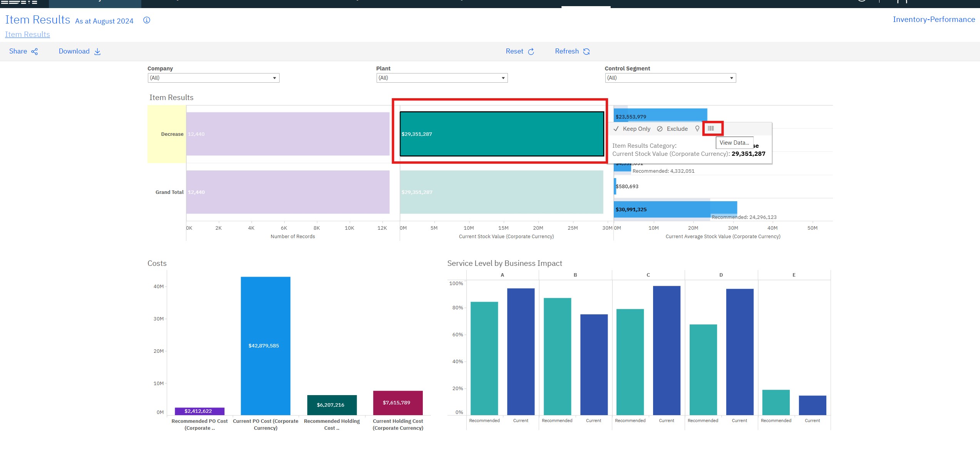Click the teal Recommended bar in group C
980x474 pixels.
tap(630, 362)
